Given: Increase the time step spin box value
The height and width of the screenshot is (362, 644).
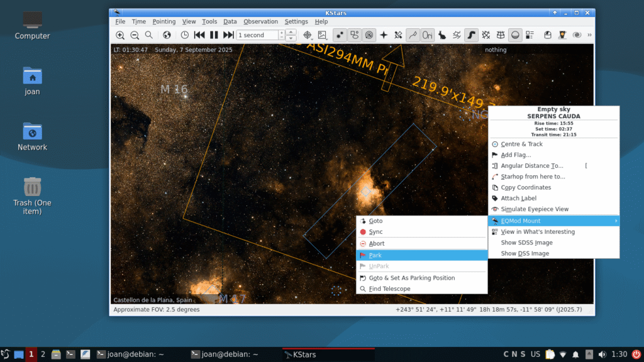Looking at the screenshot, I should pyautogui.click(x=282, y=33).
